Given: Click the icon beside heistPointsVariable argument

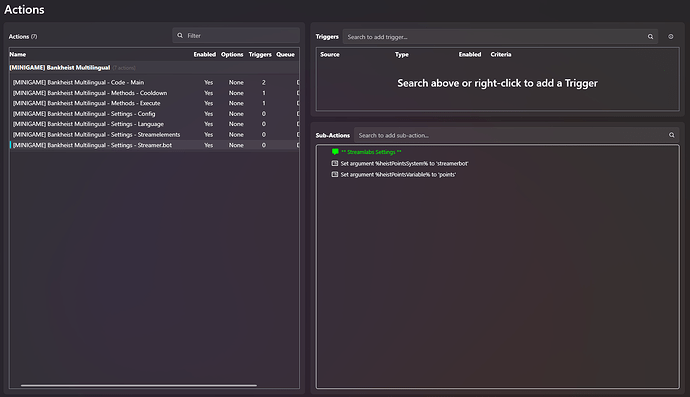Looking at the screenshot, I should click(335, 174).
